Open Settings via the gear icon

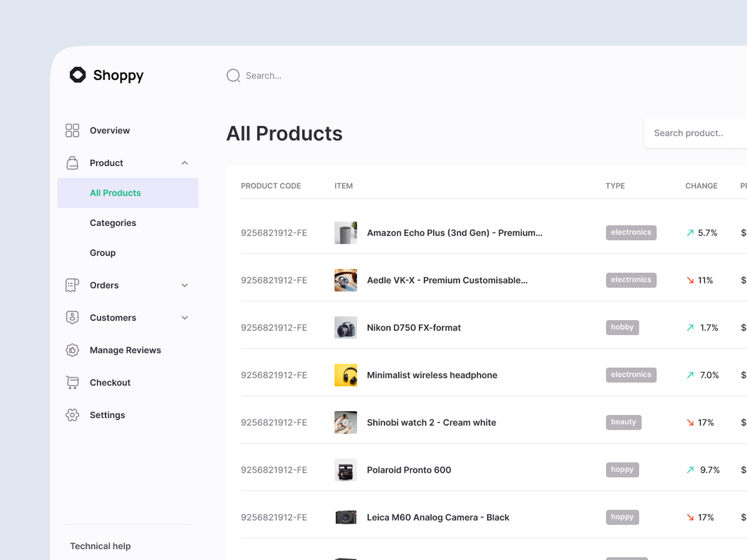(72, 415)
